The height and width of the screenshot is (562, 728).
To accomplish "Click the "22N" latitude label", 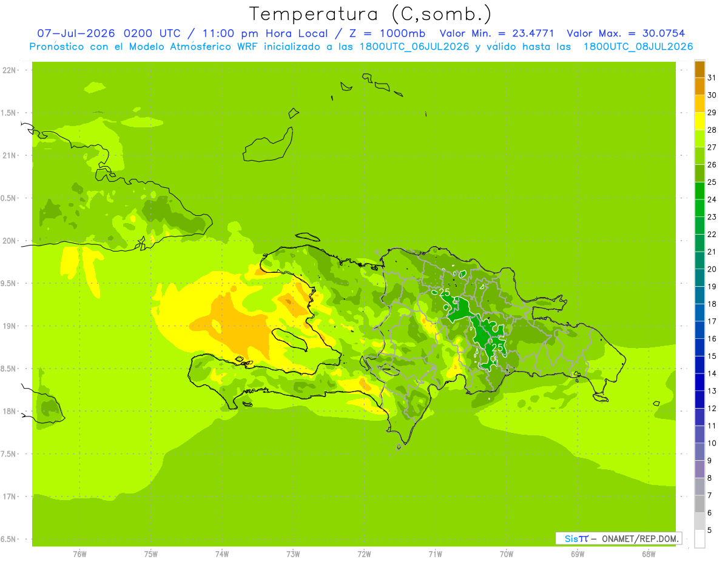I will (x=9, y=70).
